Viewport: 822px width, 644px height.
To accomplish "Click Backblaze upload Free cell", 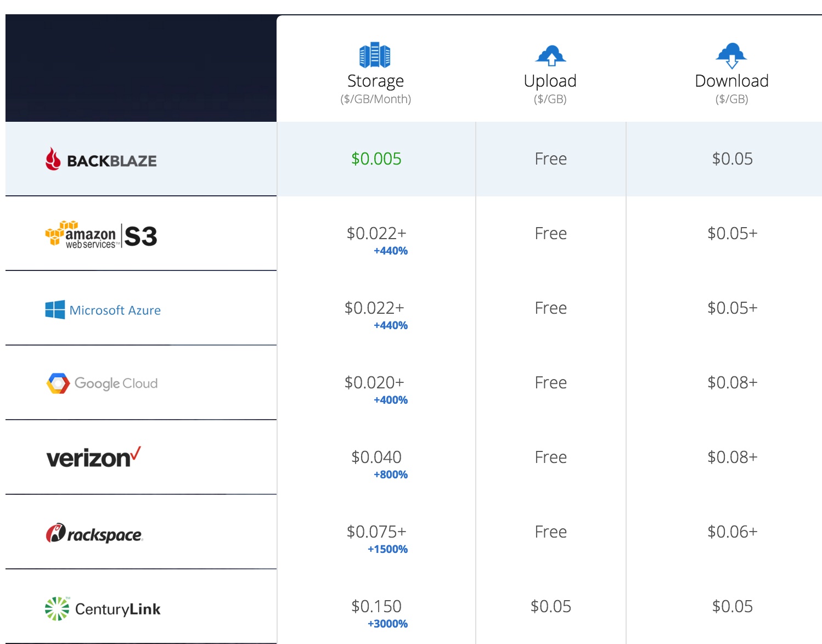I will (550, 159).
